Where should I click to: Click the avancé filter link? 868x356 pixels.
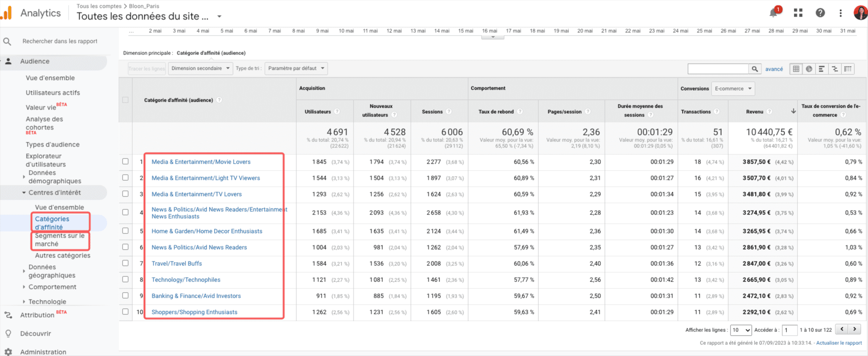pos(774,69)
